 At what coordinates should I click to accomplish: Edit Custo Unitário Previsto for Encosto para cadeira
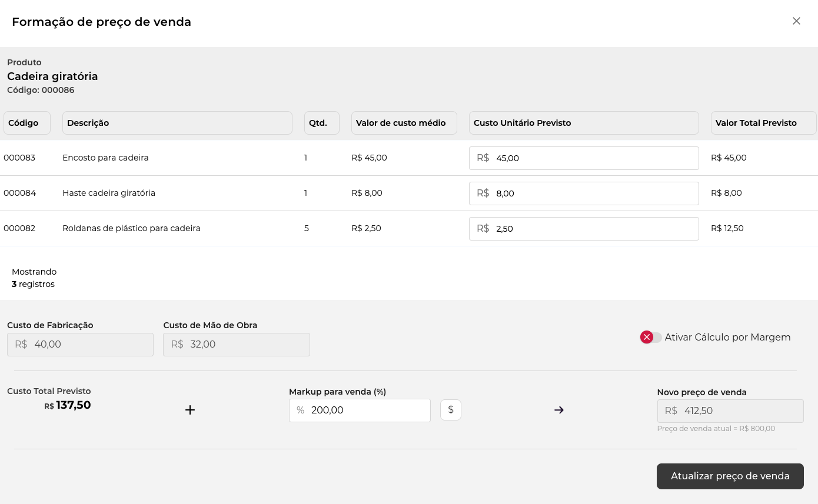pos(594,158)
